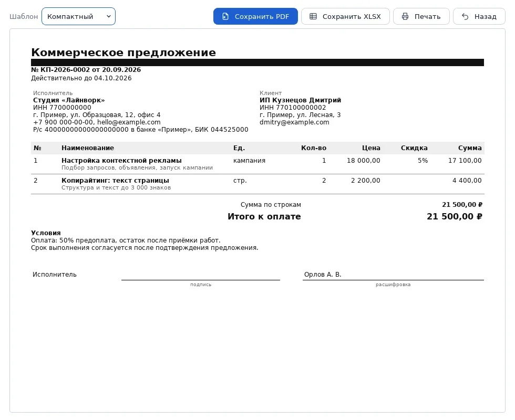Export via Сохранить XLSX label
Image resolution: width=515 pixels, height=420 pixels.
pos(352,16)
